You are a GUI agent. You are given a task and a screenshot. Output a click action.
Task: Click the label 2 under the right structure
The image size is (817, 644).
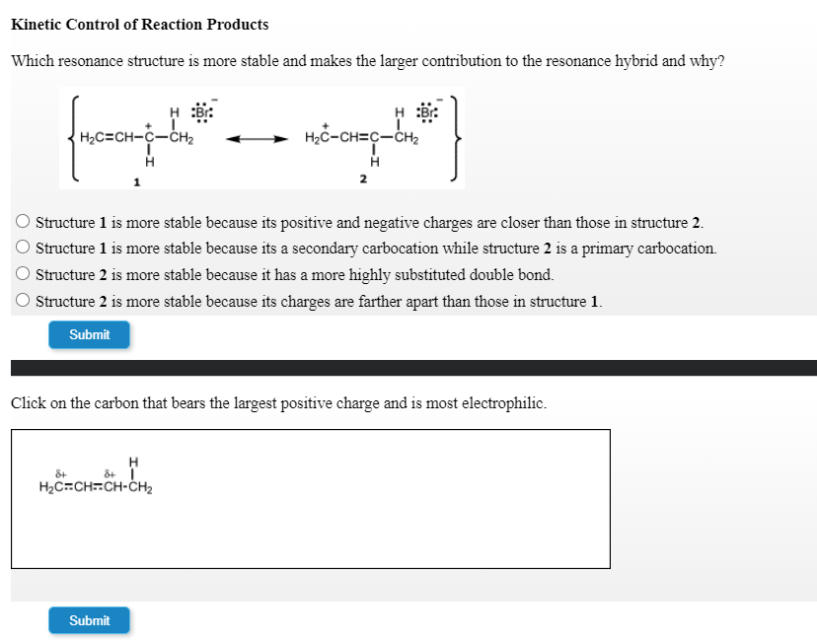point(363,178)
